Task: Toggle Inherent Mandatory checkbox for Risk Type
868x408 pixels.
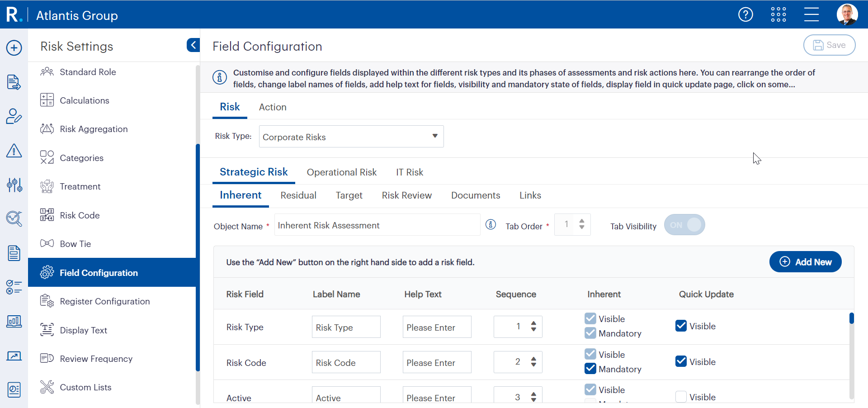Action: click(590, 333)
